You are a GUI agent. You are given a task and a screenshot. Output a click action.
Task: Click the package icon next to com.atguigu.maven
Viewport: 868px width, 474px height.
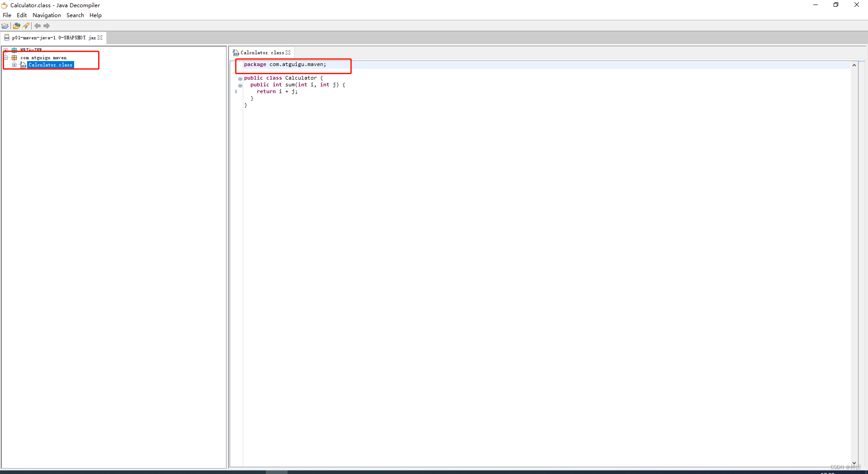(x=14, y=57)
